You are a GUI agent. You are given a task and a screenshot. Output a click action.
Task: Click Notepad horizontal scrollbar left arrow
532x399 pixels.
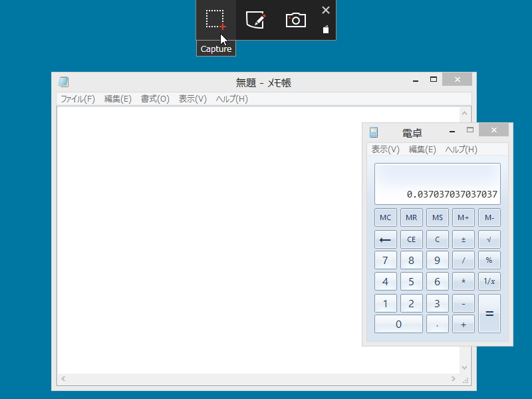(x=63, y=378)
